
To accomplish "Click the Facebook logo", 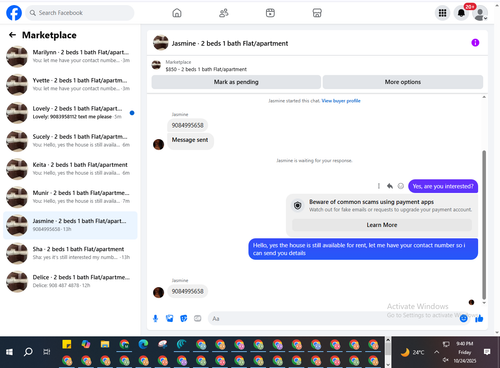I will point(14,13).
